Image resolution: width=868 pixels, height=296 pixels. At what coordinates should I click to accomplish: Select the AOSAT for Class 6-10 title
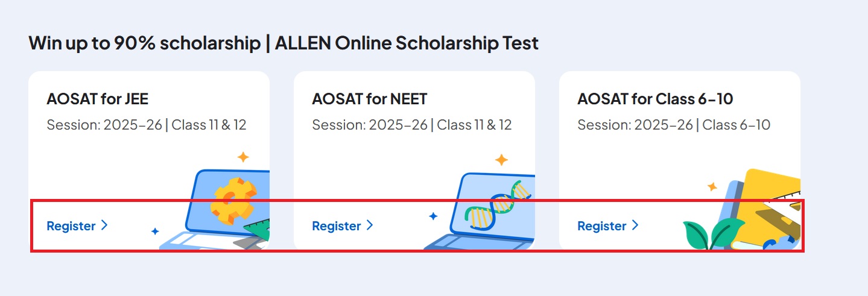pos(655,99)
